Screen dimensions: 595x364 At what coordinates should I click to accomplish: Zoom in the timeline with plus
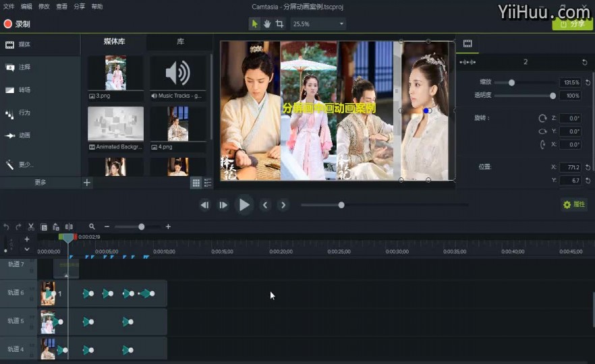pyautogui.click(x=168, y=226)
